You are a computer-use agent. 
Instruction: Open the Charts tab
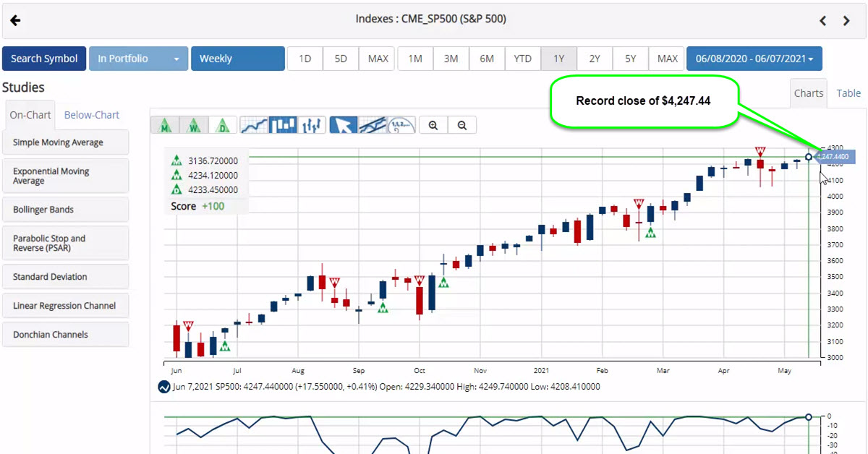pos(809,93)
